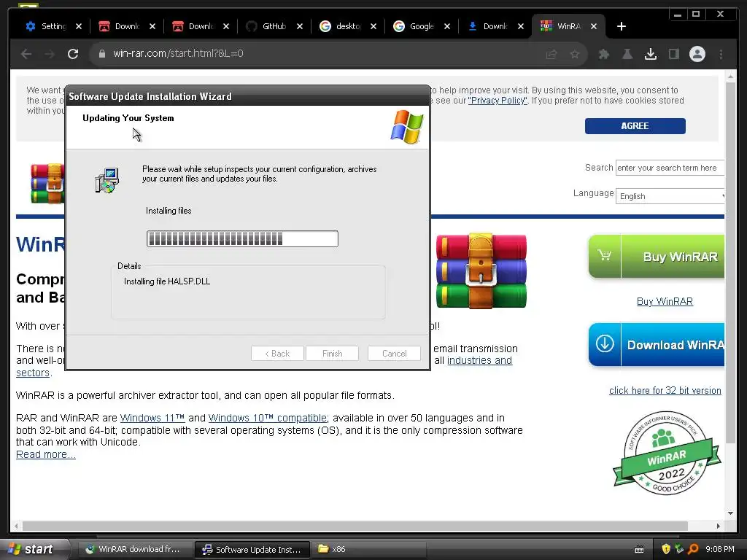Bookmark this page with the star icon
The width and height of the screenshot is (747, 560).
pos(575,54)
